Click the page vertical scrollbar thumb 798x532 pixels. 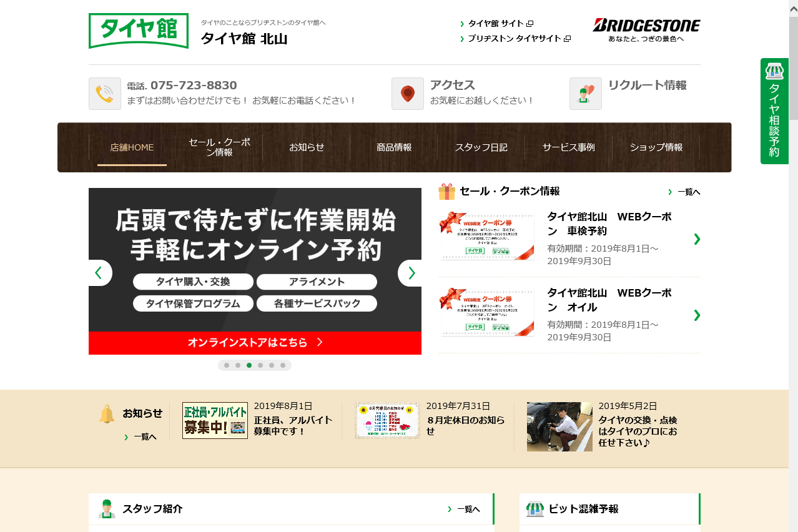point(793,69)
